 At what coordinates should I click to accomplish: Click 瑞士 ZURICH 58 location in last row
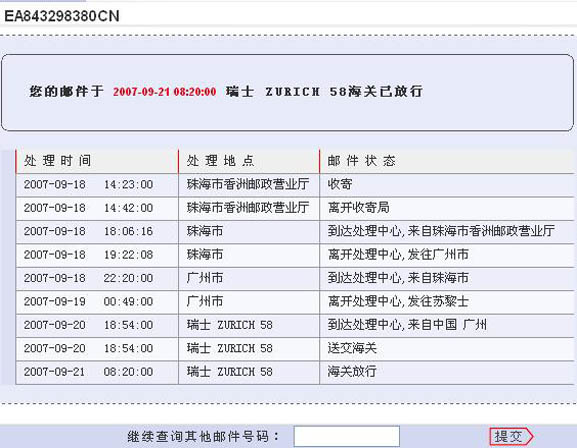[x=230, y=372]
